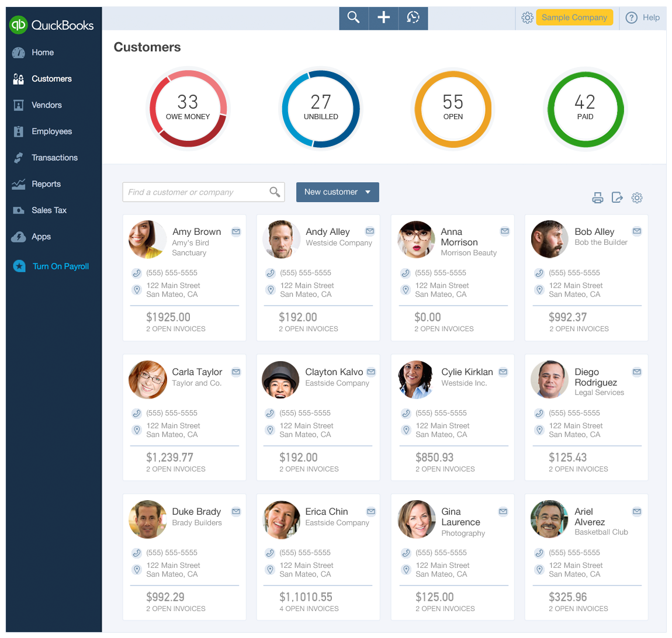
Task: Click Gina Laurence's avatar photo
Action: pyautogui.click(x=417, y=519)
